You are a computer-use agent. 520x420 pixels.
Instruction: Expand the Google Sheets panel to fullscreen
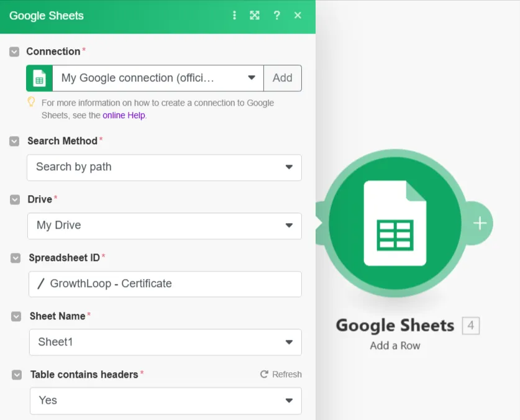[x=254, y=16]
